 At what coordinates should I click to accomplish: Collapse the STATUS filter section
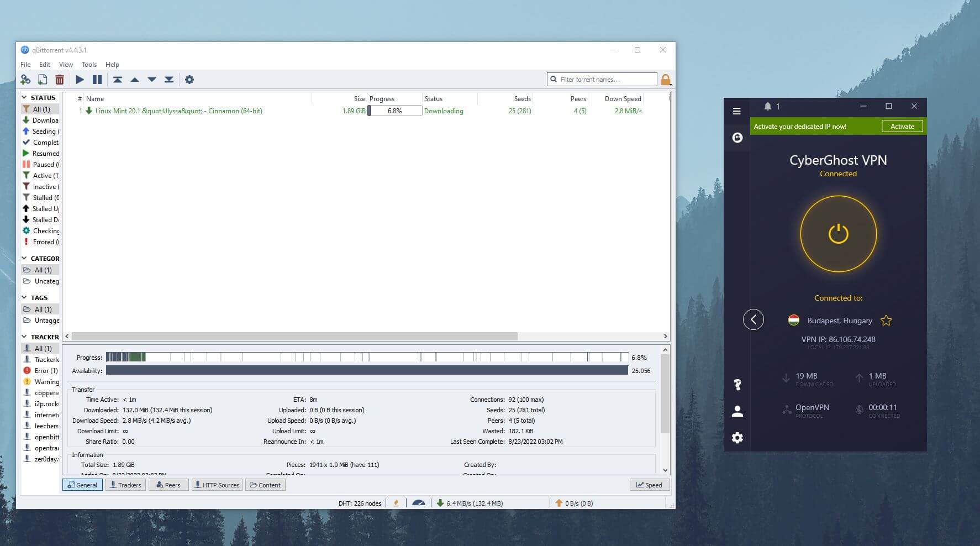click(24, 97)
